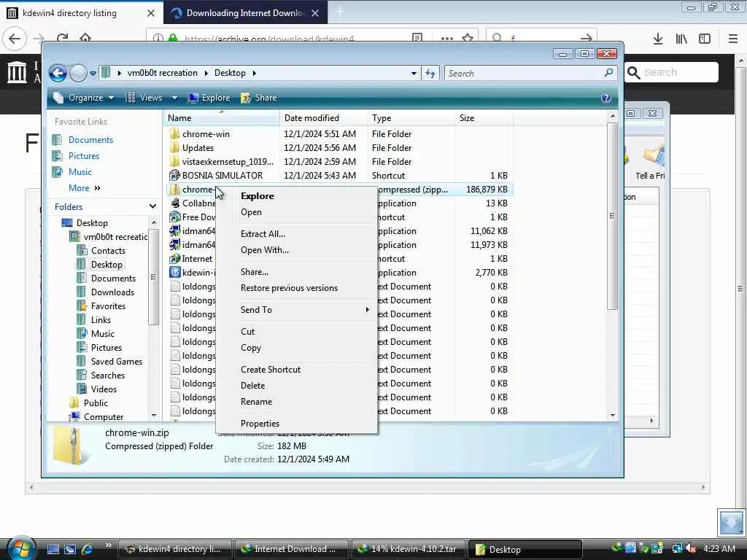Click Internet Archive search field
Screen dimensions: 747x560
(x=672, y=72)
